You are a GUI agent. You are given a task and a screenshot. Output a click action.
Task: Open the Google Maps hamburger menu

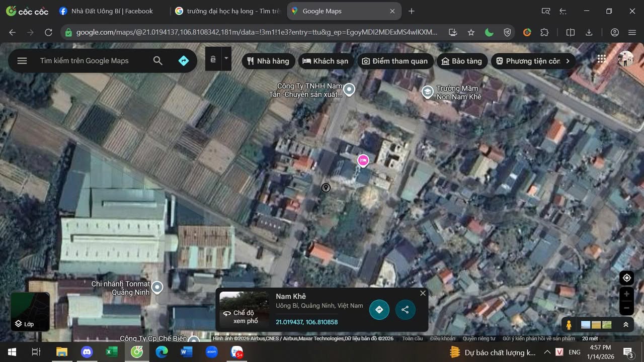pos(22,61)
